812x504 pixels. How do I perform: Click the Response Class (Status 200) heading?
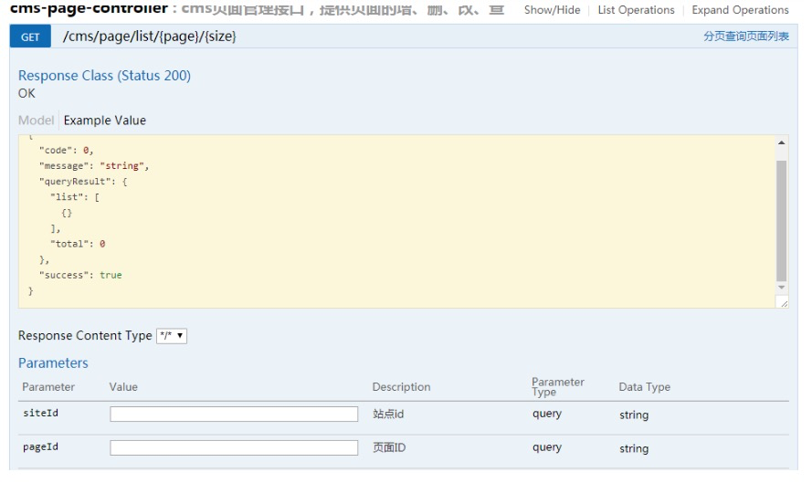(x=105, y=76)
